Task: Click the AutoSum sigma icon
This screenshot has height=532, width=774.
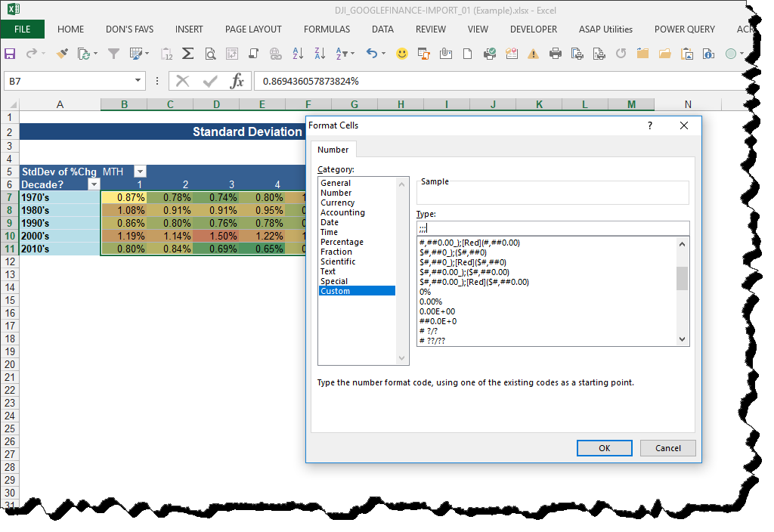Action: pyautogui.click(x=187, y=54)
